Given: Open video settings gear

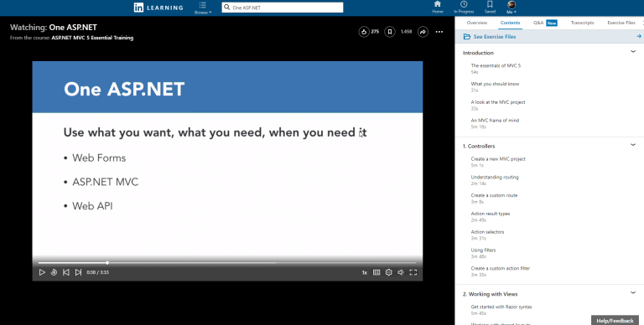Looking at the screenshot, I should pyautogui.click(x=389, y=272).
